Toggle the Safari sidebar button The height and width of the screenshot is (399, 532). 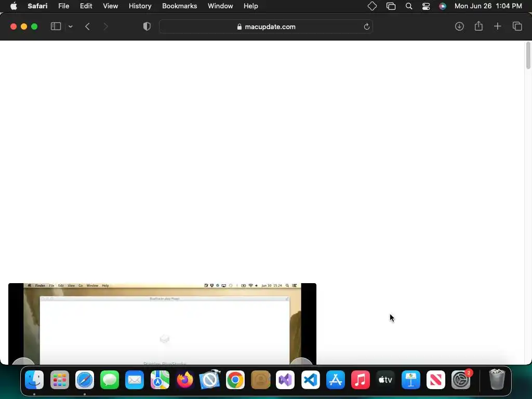[56, 26]
